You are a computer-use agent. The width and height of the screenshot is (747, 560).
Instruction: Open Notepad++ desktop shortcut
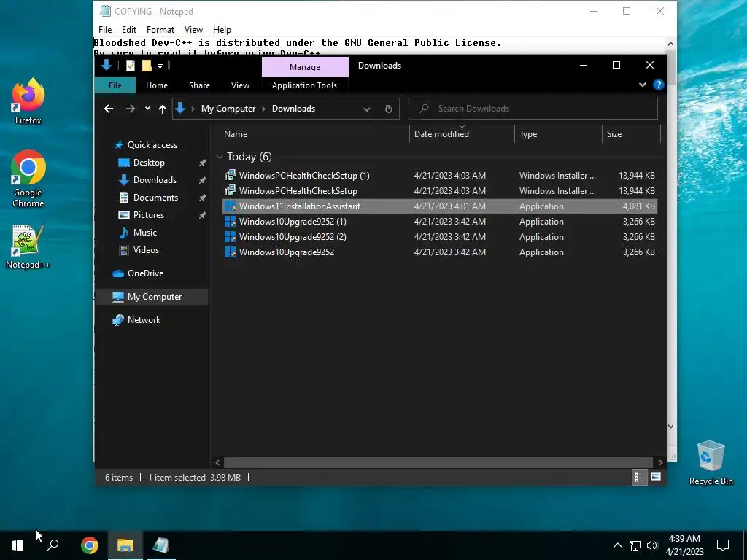28,246
